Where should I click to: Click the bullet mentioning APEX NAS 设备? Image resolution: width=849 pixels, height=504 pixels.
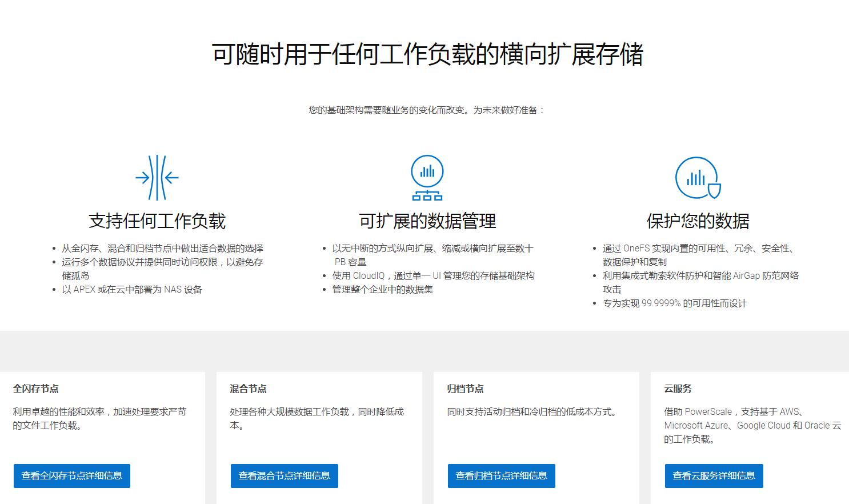132,290
